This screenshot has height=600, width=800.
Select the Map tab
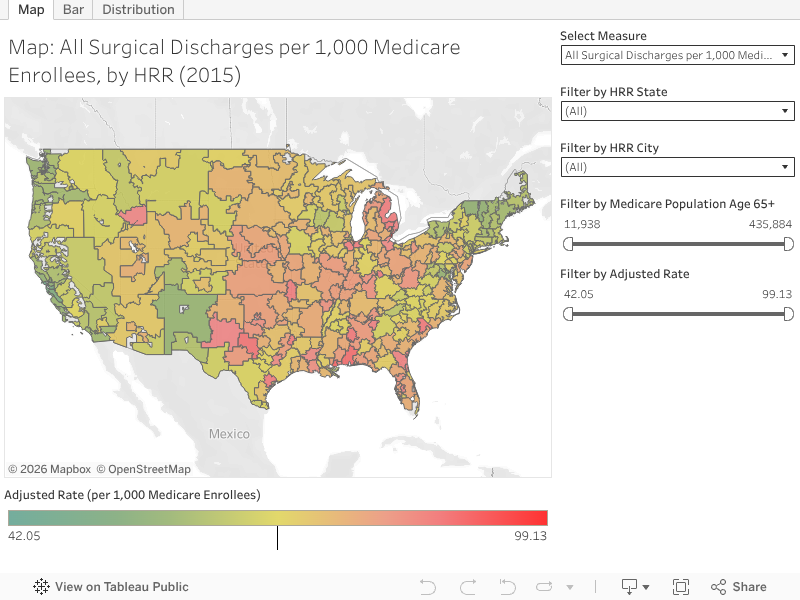(x=31, y=9)
